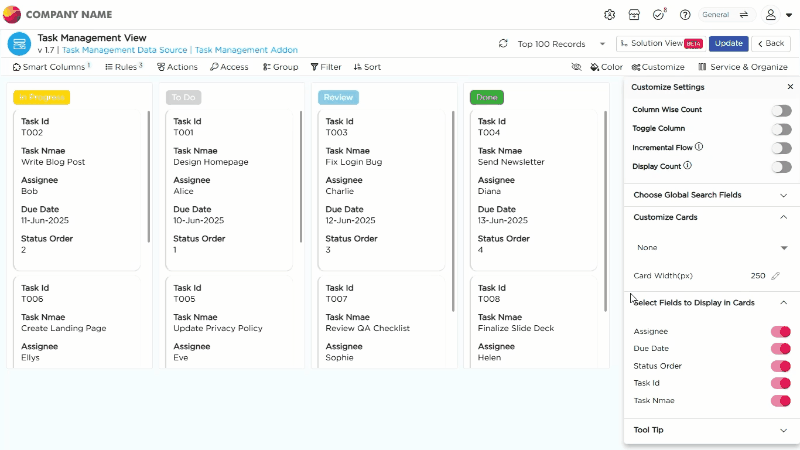Enable the Display Count toggle
Image resolution: width=800 pixels, height=450 pixels.
coord(780,167)
